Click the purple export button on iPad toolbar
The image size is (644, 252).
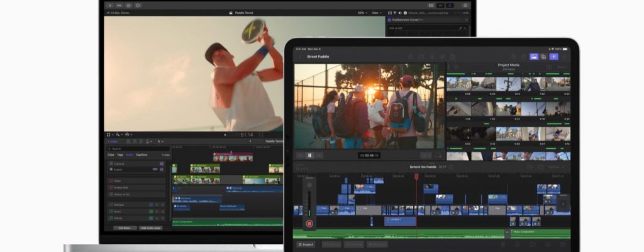(553, 57)
